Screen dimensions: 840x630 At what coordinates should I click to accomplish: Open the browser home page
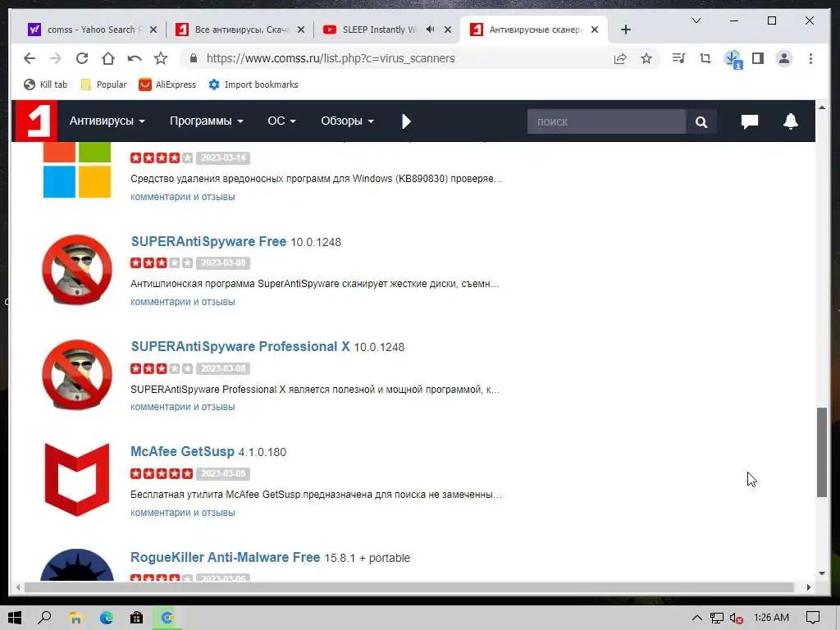108,58
